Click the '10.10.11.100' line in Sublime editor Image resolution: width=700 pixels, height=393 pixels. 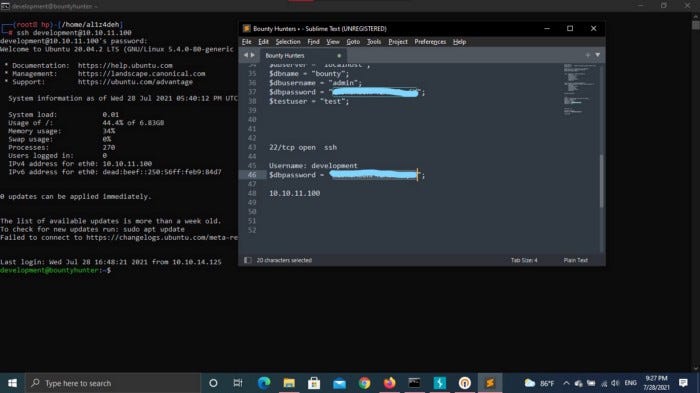(x=294, y=193)
